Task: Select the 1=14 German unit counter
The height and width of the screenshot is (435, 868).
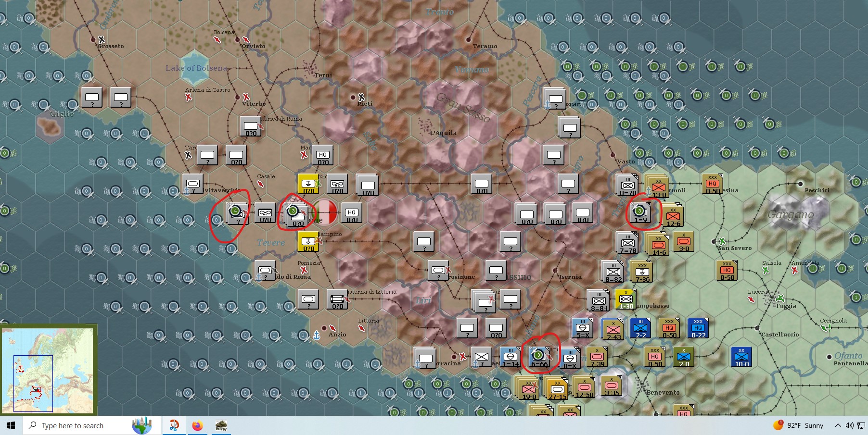Action: click(511, 357)
